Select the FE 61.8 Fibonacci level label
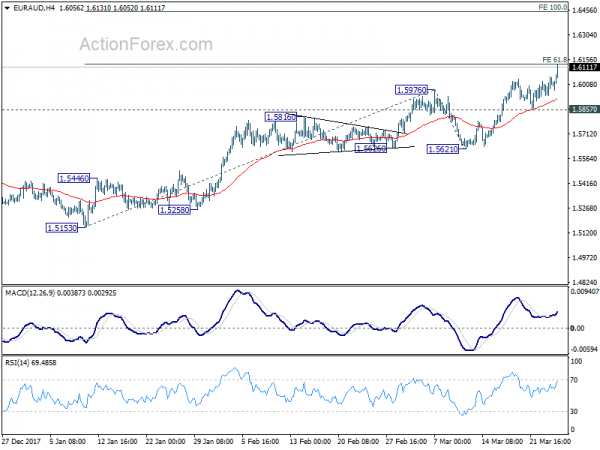This screenshot has width=600, height=450. click(x=555, y=60)
